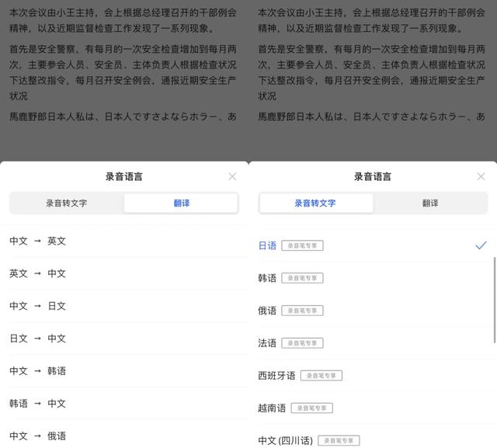Click the 录音语言 title in right panel
This screenshot has width=497, height=448.
coord(373,176)
